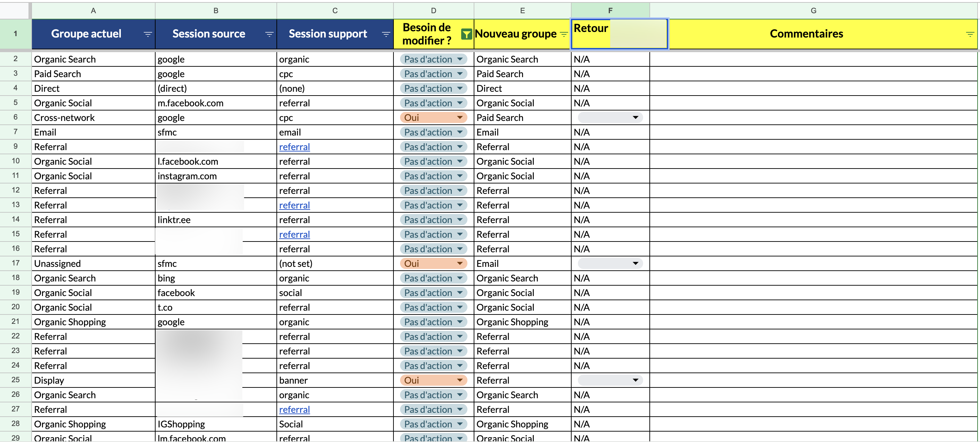980x442 pixels.
Task: Click referral link in row 9
Action: point(294,147)
